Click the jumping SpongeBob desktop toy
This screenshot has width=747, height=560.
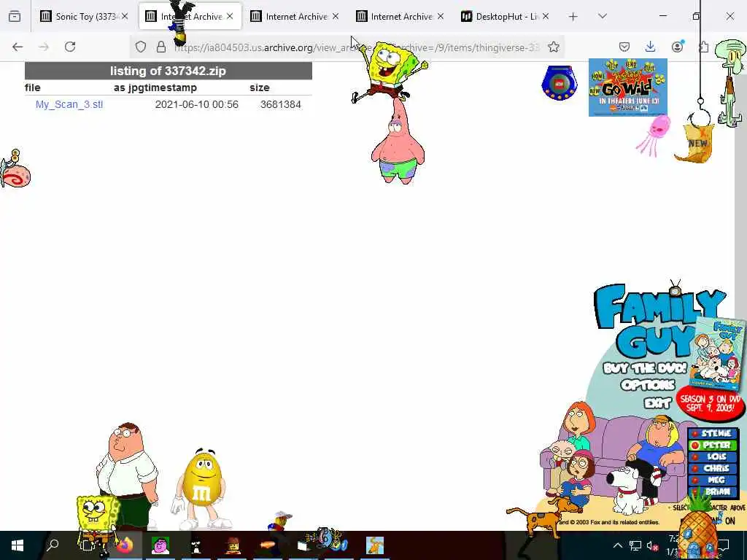[390, 71]
